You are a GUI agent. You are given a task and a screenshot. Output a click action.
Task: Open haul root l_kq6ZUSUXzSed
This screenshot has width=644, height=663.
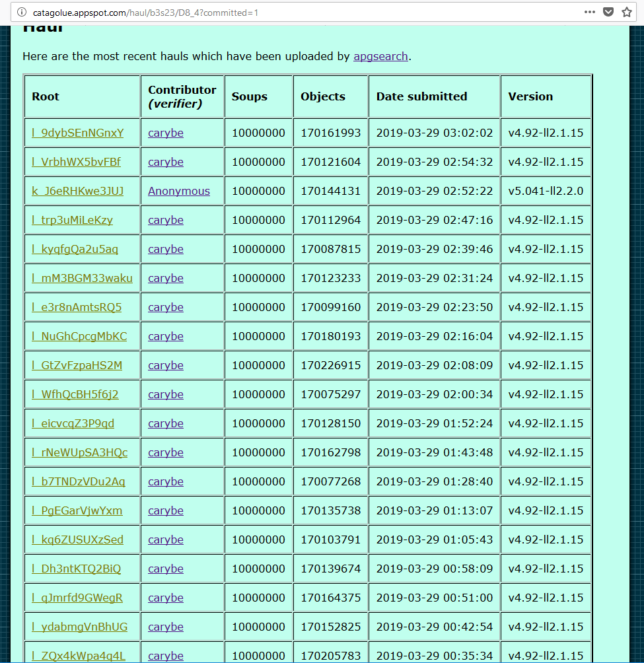78,540
